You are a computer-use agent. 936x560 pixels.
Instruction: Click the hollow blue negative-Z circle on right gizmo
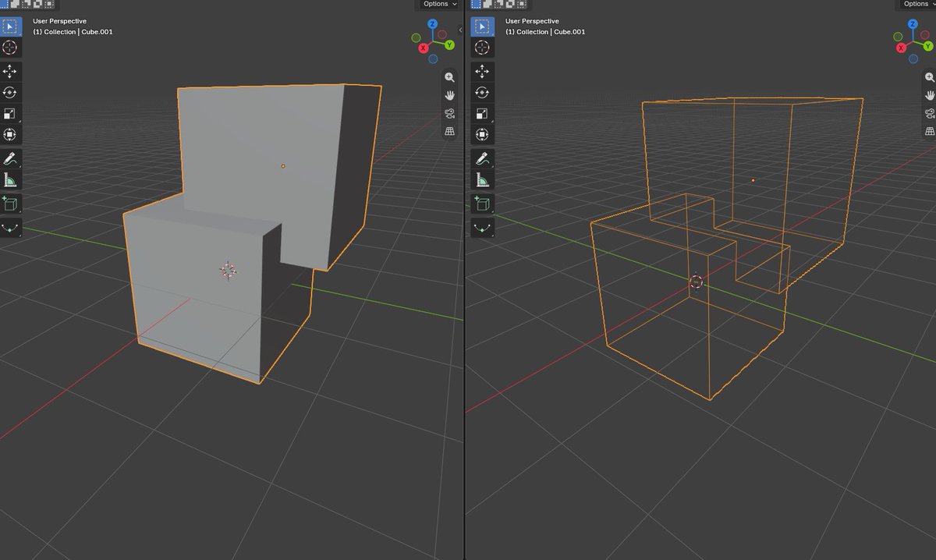pos(914,58)
